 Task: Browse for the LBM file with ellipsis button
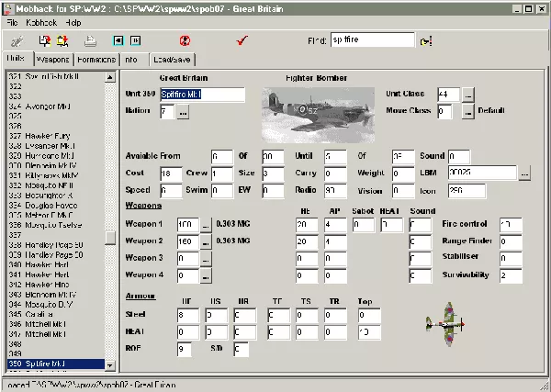pyautogui.click(x=524, y=173)
